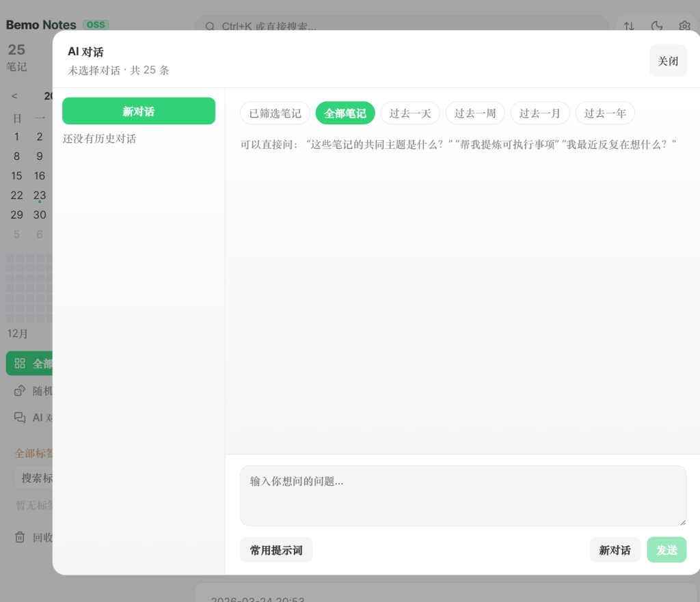Start a chat with the green 新对话 button
The width and height of the screenshot is (700, 602).
click(x=139, y=111)
